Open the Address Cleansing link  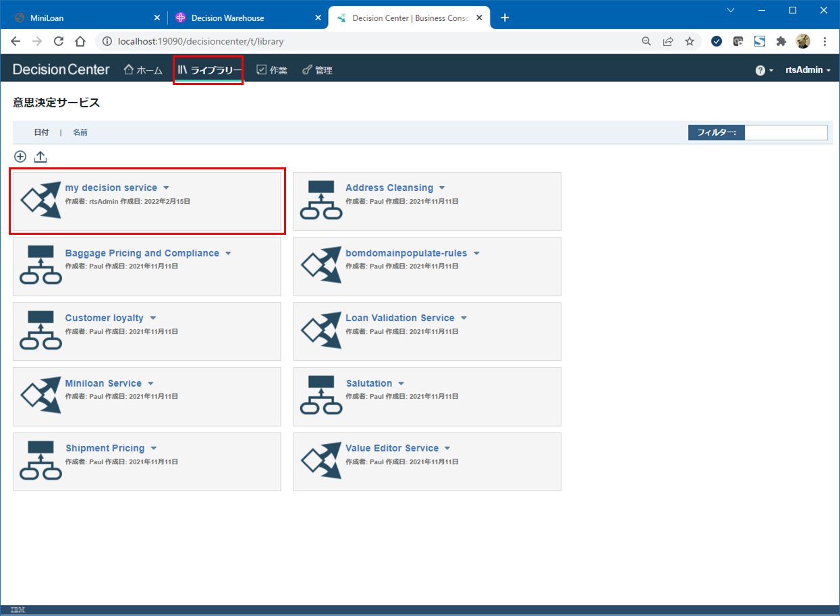tap(389, 188)
